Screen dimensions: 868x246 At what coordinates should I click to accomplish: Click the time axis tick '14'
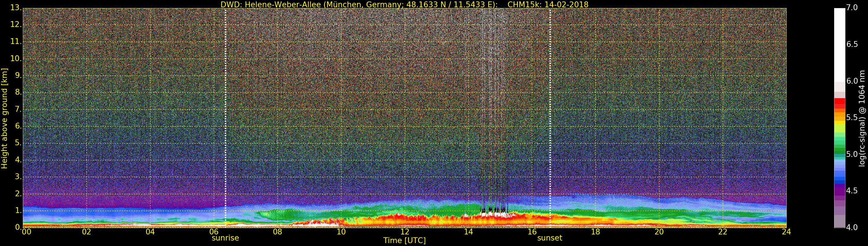pos(468,232)
